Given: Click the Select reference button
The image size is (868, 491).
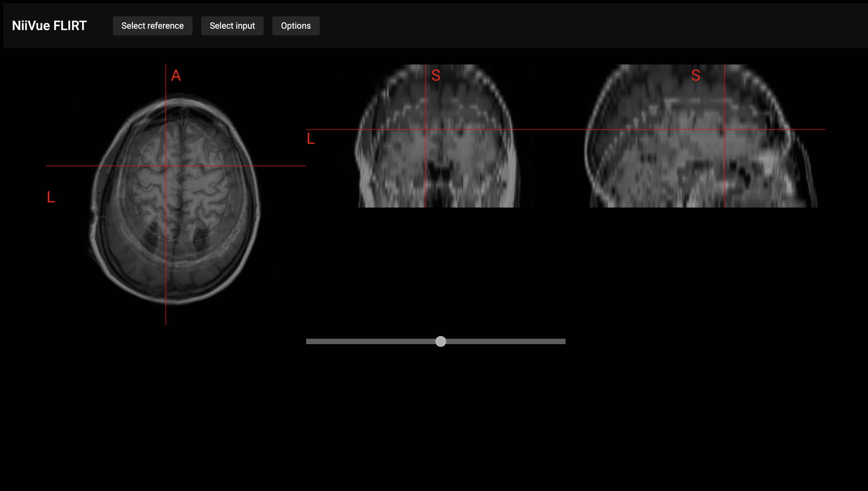Looking at the screenshot, I should (x=152, y=26).
